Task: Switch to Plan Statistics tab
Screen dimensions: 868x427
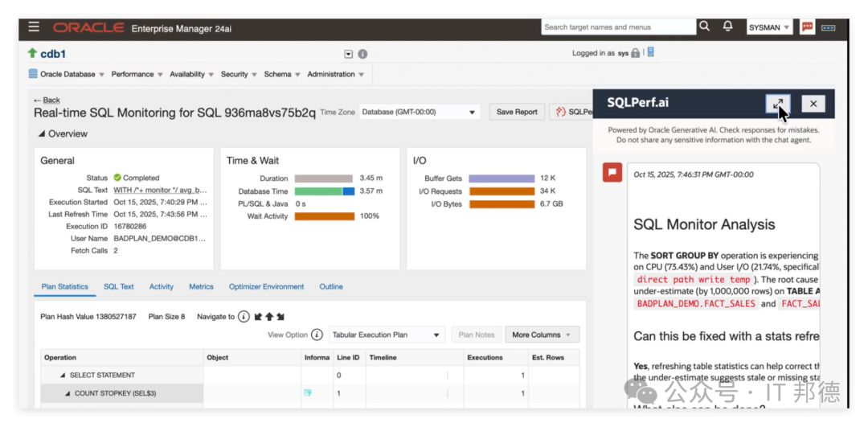Action: (65, 287)
